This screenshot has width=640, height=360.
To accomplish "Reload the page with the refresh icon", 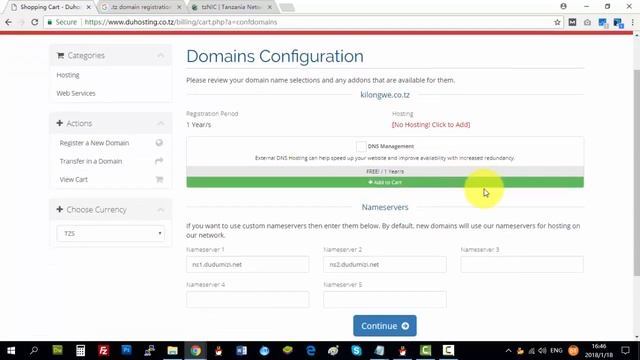I will [x=35, y=22].
